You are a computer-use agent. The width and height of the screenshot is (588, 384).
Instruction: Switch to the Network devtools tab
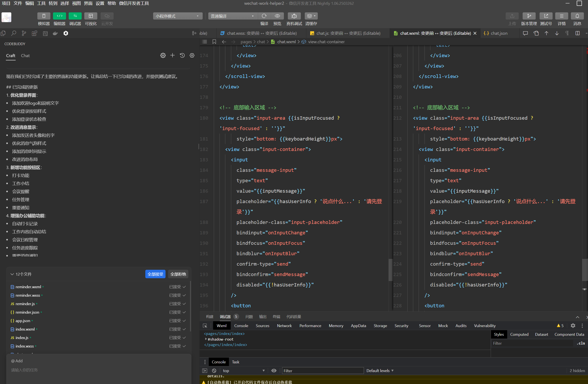pyautogui.click(x=284, y=326)
